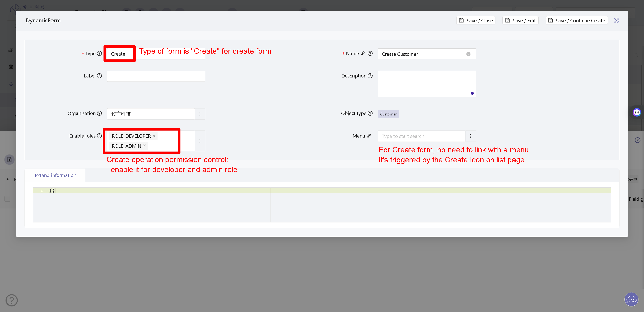Switch to the Extend information tab
Screen dimensions: 644x312
point(55,175)
